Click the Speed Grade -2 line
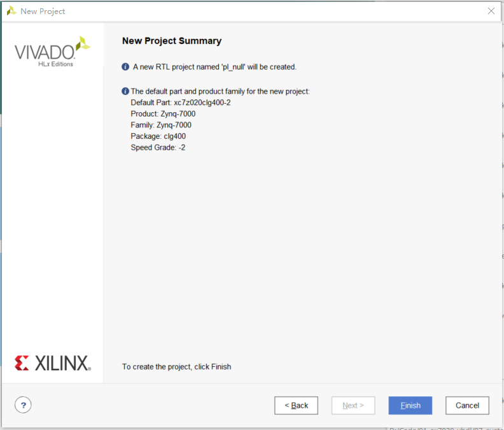The image size is (504, 430). point(158,148)
